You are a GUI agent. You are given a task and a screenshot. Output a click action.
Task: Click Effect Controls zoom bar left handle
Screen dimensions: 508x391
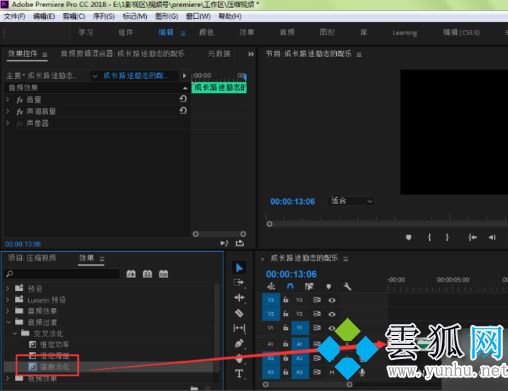pos(196,234)
